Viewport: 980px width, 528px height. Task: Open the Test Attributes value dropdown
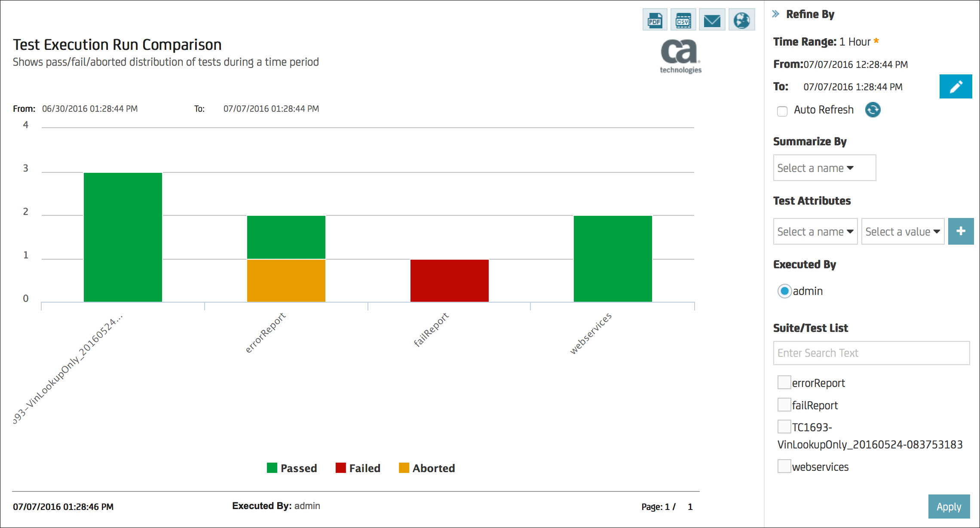click(902, 230)
